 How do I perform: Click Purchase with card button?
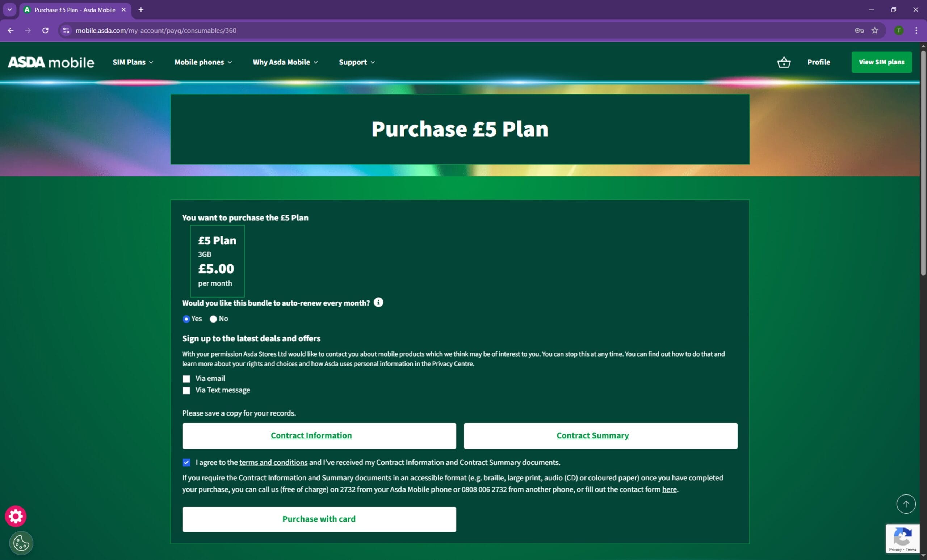click(319, 519)
